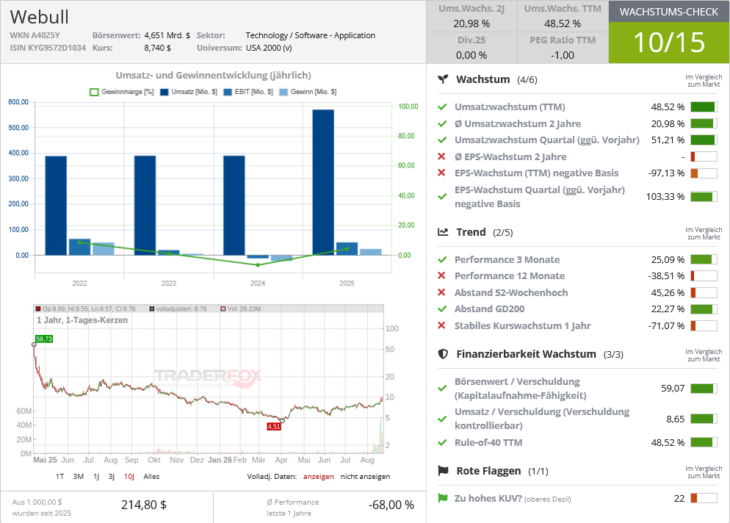Click the Wachstum sprout icon
Viewport: 730px width, 523px height.
443,79
